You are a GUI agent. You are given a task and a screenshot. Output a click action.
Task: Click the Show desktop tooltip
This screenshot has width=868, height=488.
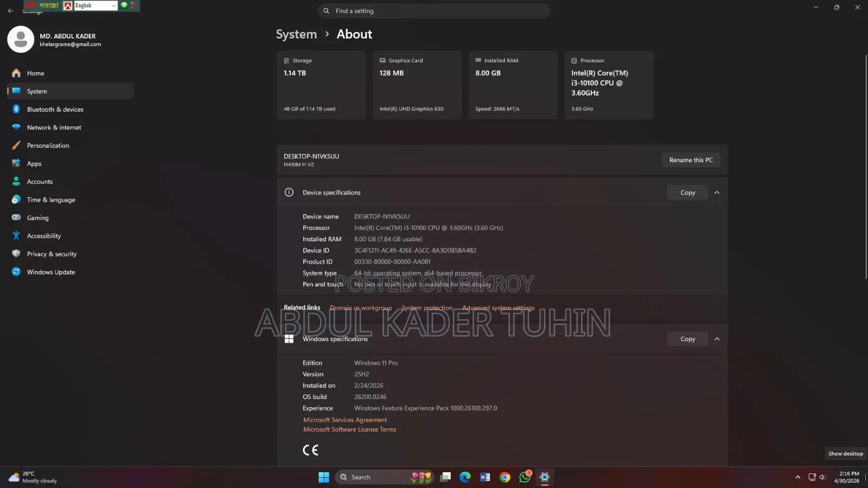845,454
